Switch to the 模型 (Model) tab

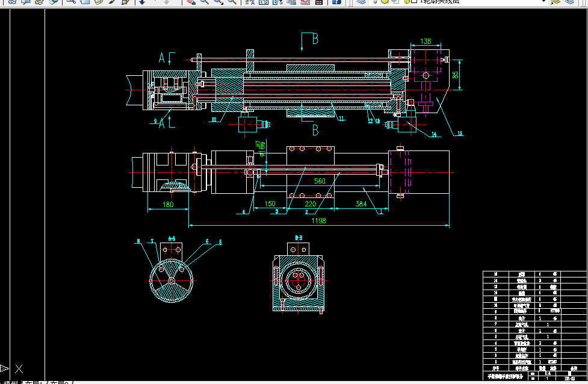tap(10, 383)
